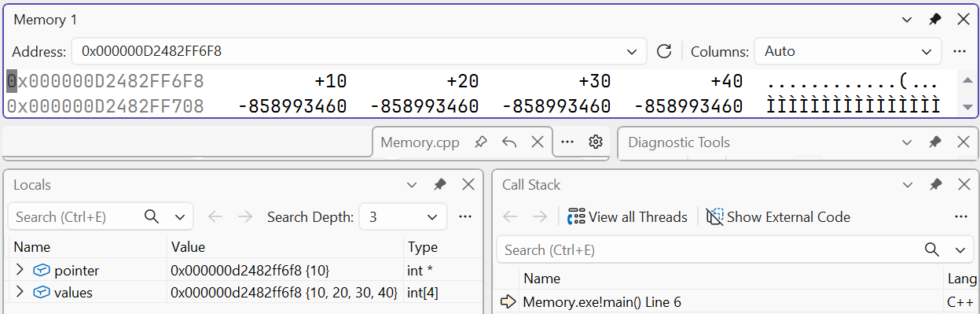This screenshot has height=314, width=980.
Task: Close the Memory.cpp tab
Action: pyautogui.click(x=538, y=142)
